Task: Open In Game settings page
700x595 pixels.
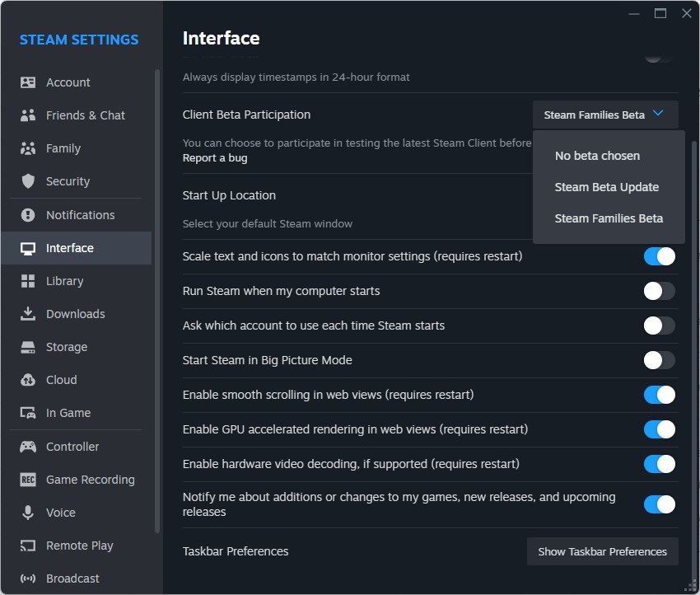Action: pos(68,413)
